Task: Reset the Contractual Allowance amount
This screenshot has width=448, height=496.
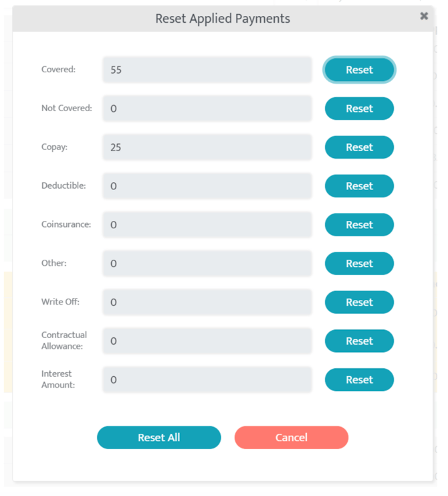Action: click(359, 341)
